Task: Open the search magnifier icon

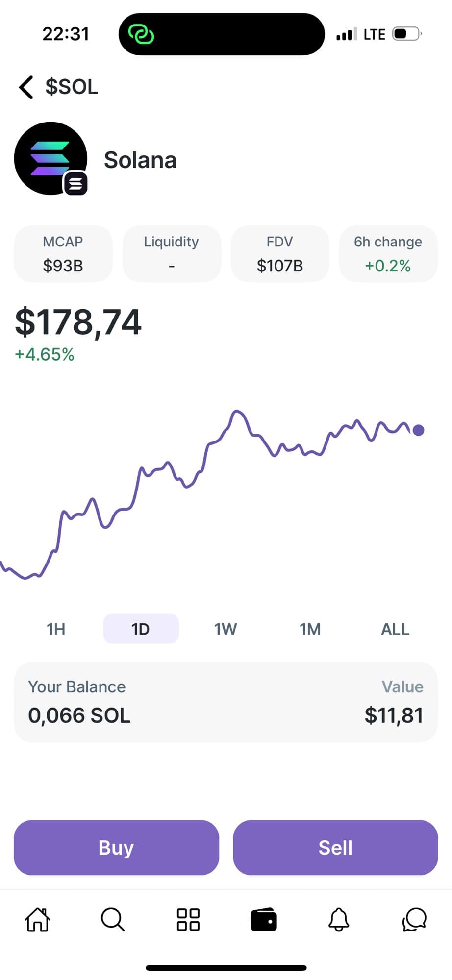Action: pyautogui.click(x=113, y=919)
